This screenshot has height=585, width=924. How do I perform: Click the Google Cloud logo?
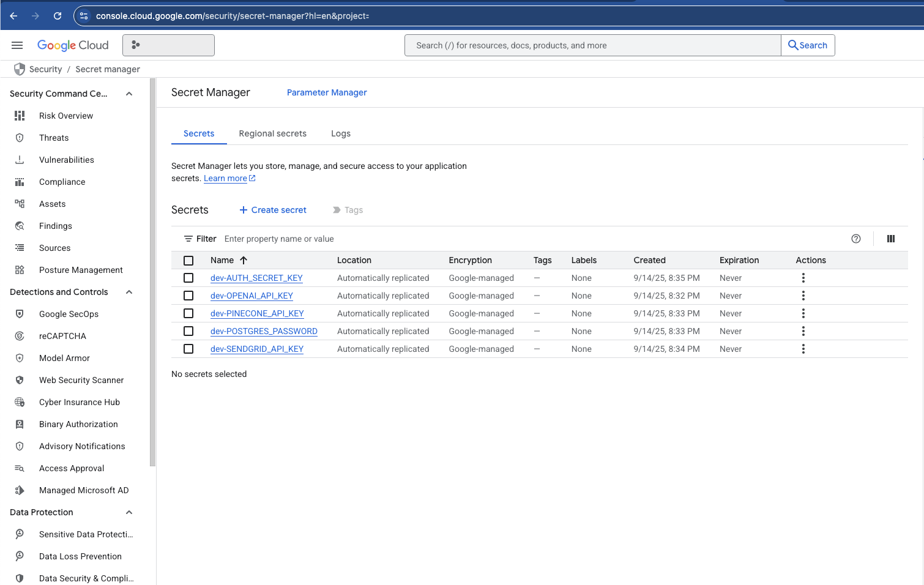(73, 45)
